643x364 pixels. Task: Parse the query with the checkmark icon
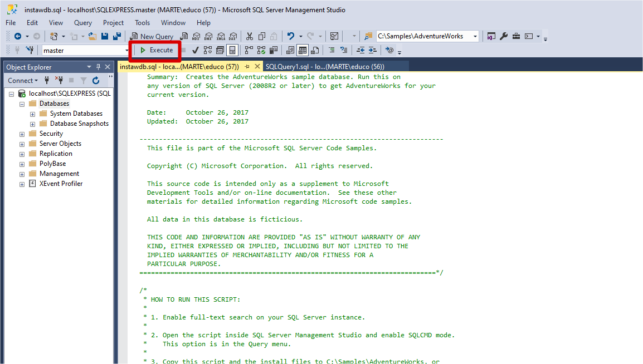[195, 50]
